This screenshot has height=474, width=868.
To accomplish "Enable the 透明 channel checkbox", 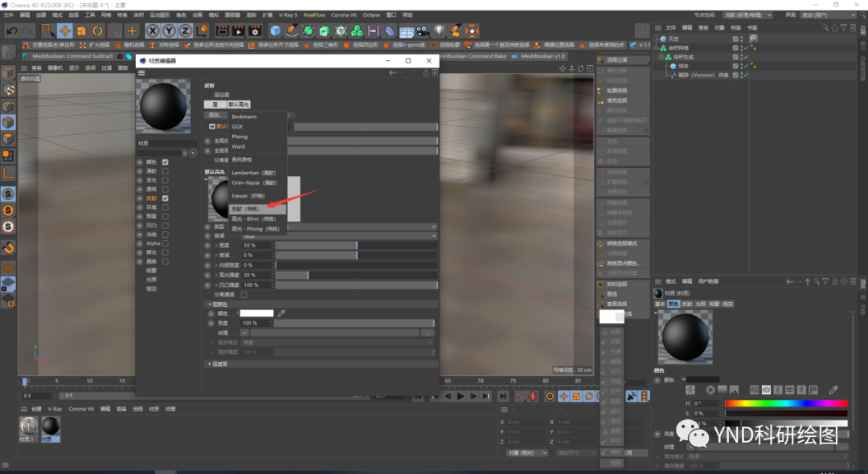I will pyautogui.click(x=165, y=189).
